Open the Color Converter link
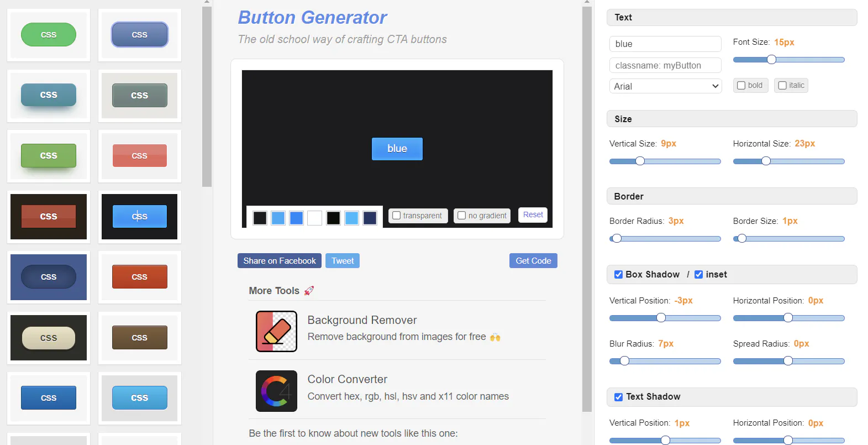 click(x=348, y=379)
